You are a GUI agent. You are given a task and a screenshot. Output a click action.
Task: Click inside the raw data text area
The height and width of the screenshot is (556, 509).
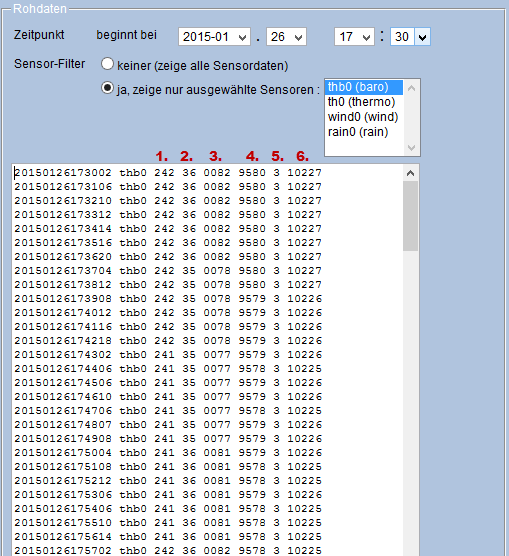[208, 360]
